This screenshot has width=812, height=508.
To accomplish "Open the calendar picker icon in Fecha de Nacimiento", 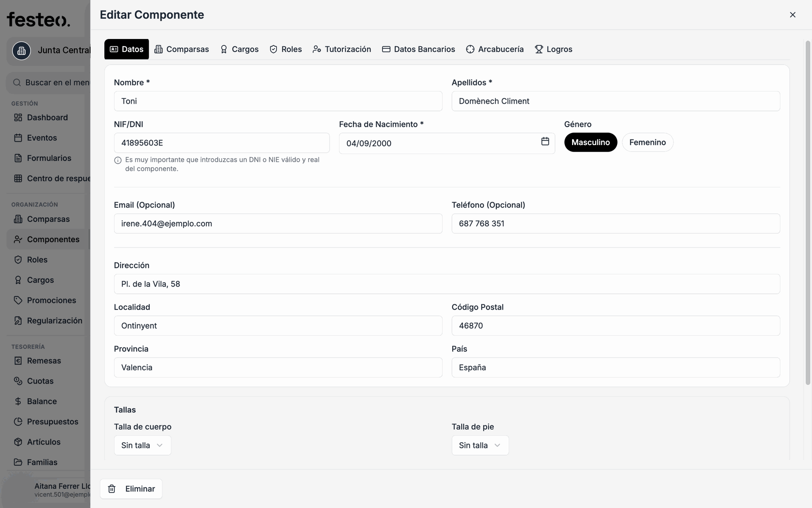I will (x=545, y=141).
